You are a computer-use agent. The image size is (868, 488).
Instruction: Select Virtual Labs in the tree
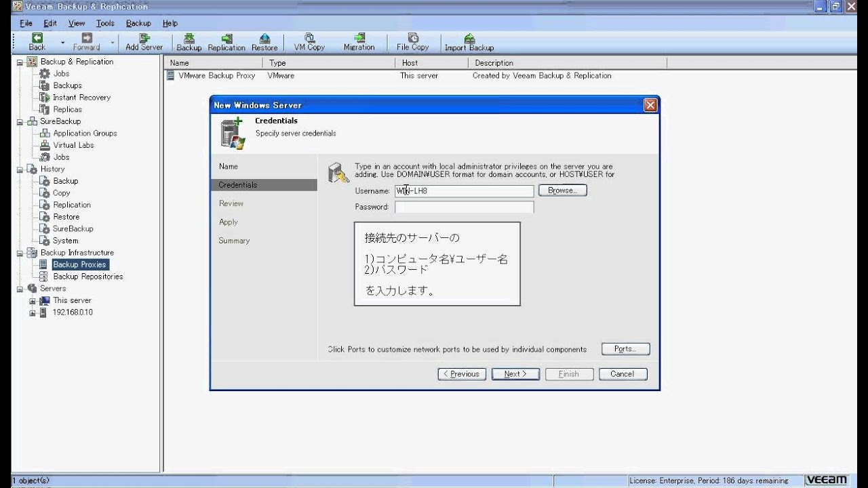pyautogui.click(x=73, y=145)
